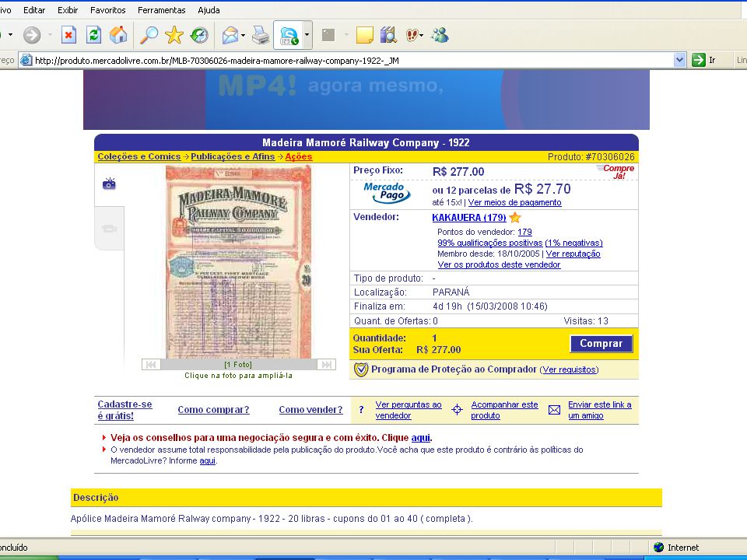Open seller KAKAUERA (179) profile link
This screenshot has height=560, width=747.
[x=469, y=218]
